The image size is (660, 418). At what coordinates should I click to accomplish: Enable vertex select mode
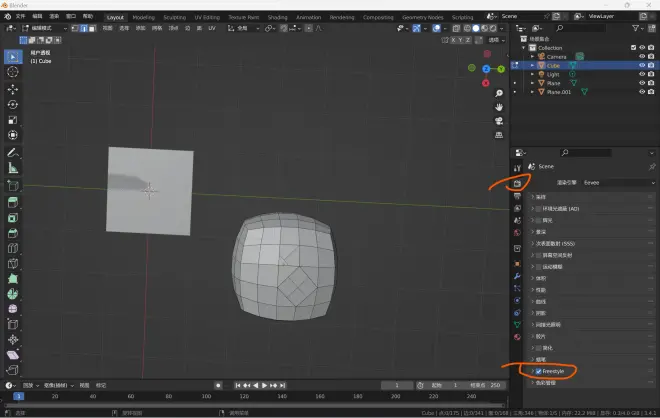click(75, 28)
